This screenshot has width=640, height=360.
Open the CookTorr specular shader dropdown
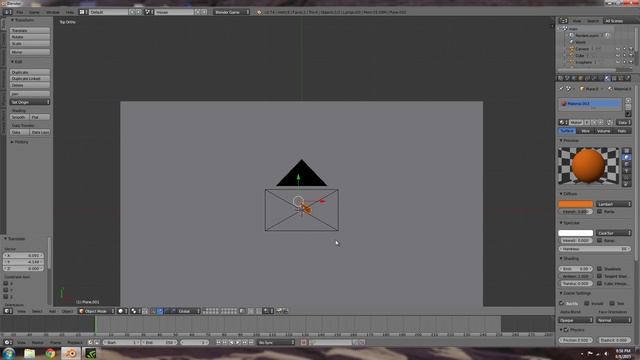[613, 233]
